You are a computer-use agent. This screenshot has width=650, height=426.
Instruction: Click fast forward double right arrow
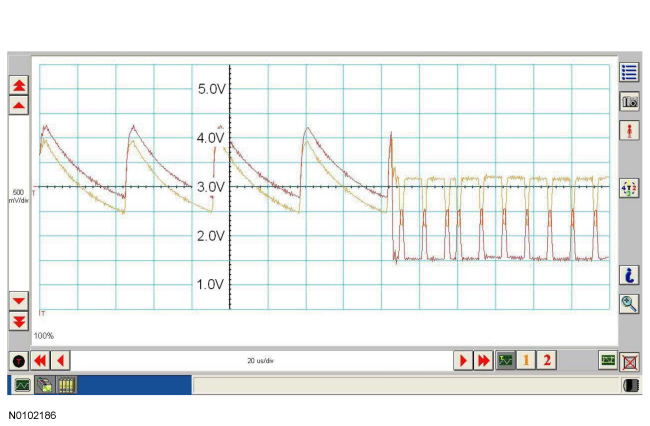[x=484, y=360]
